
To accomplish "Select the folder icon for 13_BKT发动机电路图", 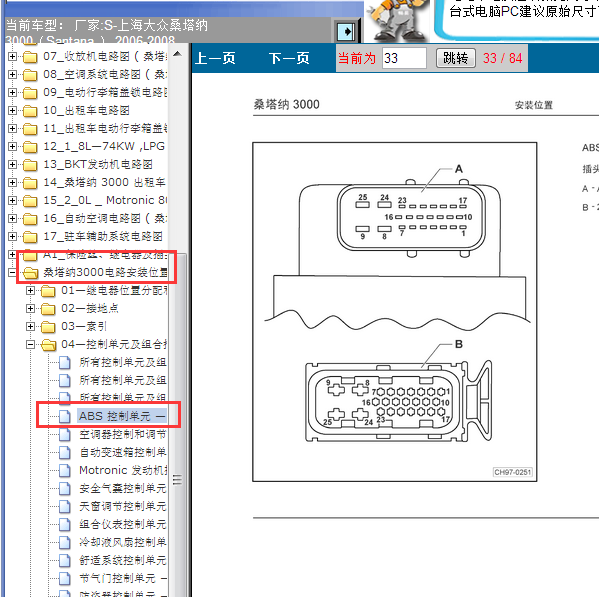I will pos(30,165).
